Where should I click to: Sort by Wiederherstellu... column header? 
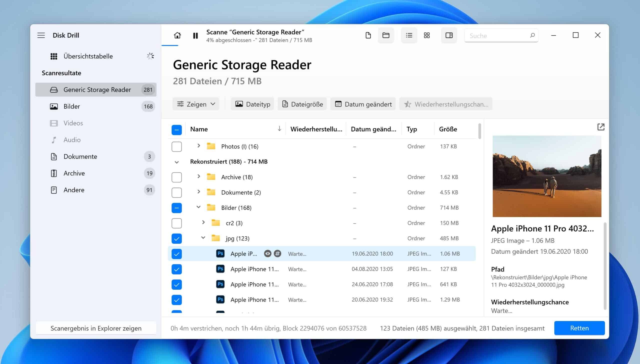point(316,129)
